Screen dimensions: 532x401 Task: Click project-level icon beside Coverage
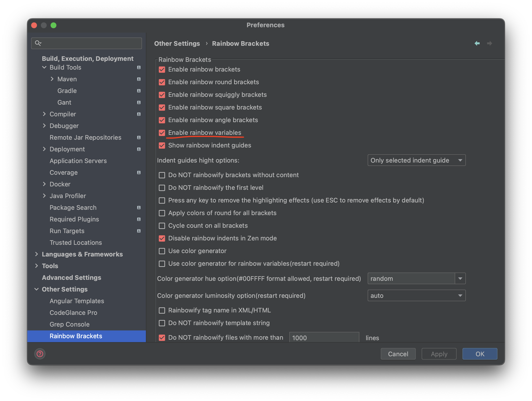coord(139,173)
